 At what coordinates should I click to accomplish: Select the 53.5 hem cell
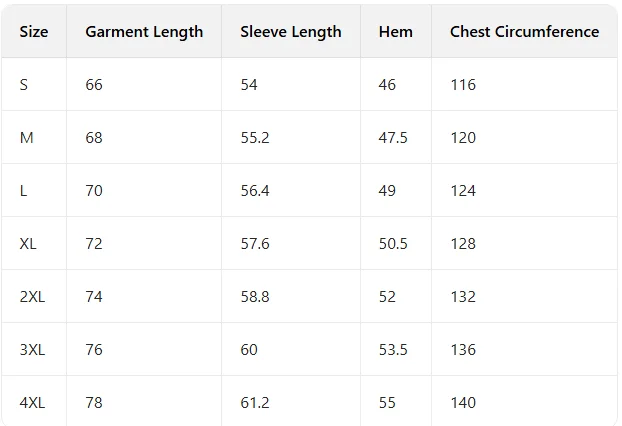[x=393, y=350]
